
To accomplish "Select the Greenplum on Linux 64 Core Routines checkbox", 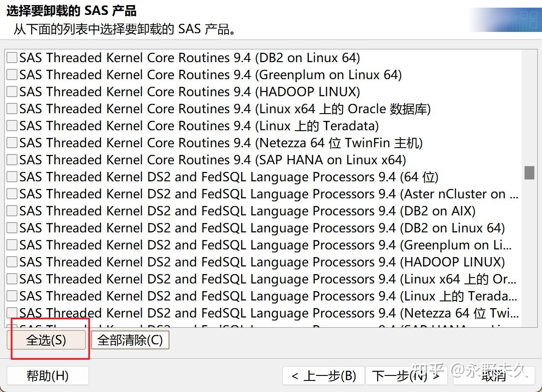I will tap(12, 74).
